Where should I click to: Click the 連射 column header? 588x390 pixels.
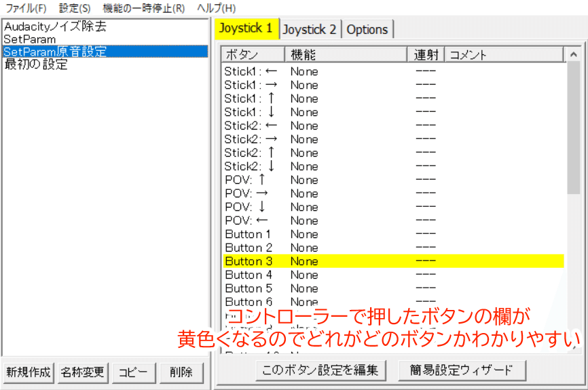point(426,55)
